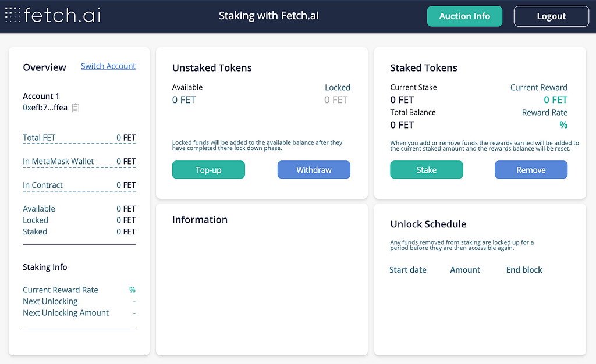
Task: Stake tokens with the Stake button
Action: click(427, 170)
